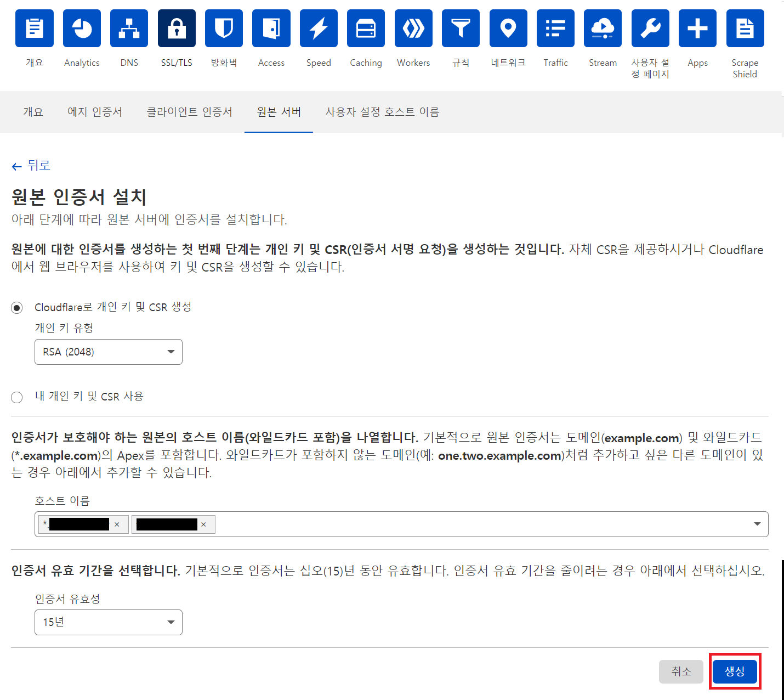784x700 pixels.
Task: Open the Traffic list icon
Action: pyautogui.click(x=555, y=28)
